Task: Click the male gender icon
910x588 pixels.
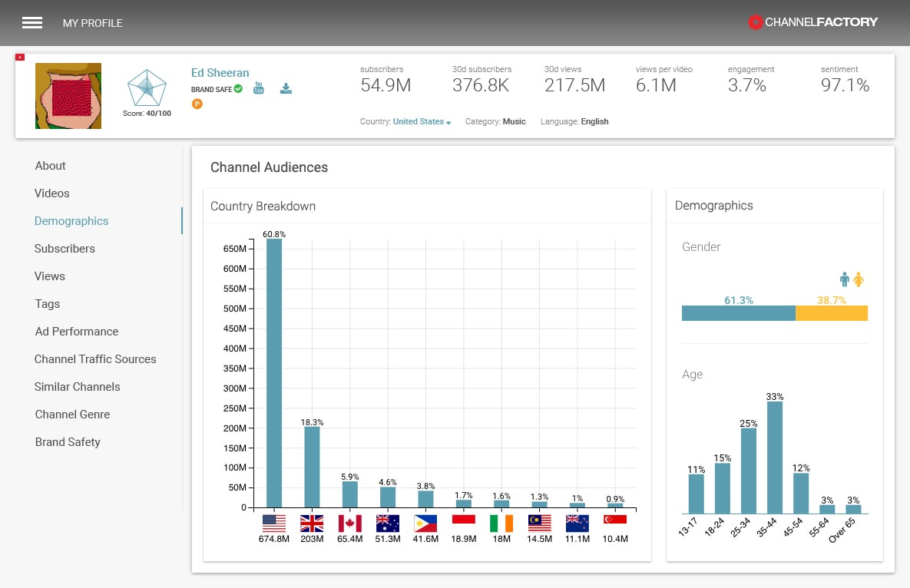Action: [845, 280]
